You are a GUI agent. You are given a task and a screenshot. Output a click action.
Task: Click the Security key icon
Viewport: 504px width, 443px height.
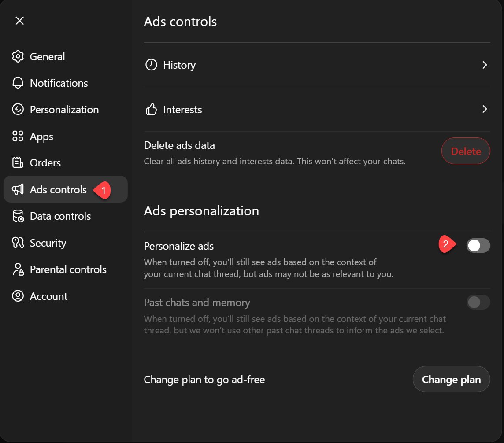18,243
